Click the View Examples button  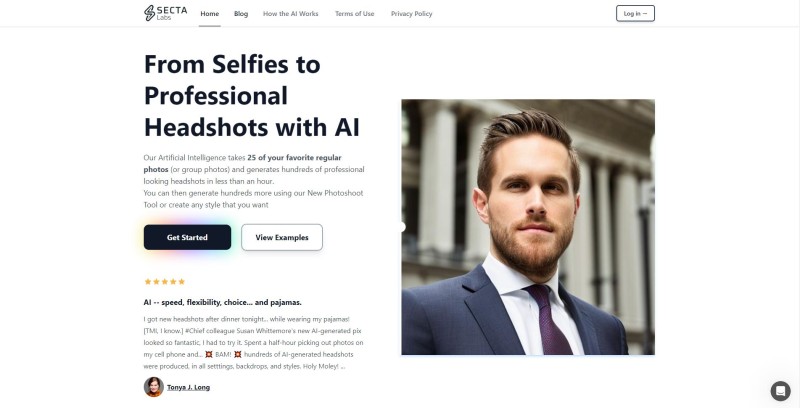(282, 237)
